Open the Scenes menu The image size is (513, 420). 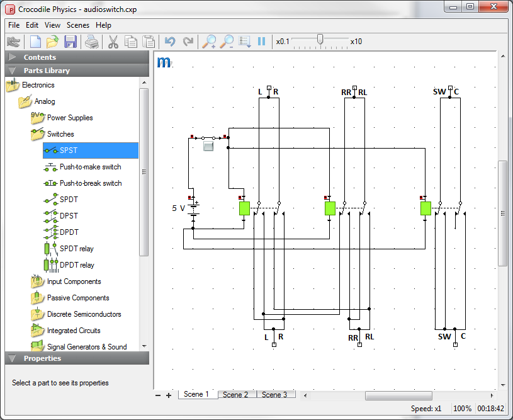tap(78, 25)
